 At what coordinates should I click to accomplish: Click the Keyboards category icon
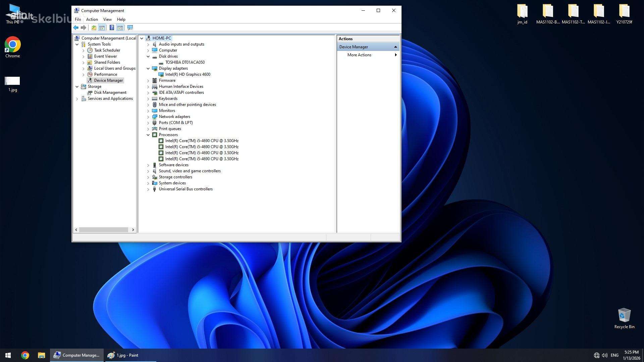click(x=155, y=99)
